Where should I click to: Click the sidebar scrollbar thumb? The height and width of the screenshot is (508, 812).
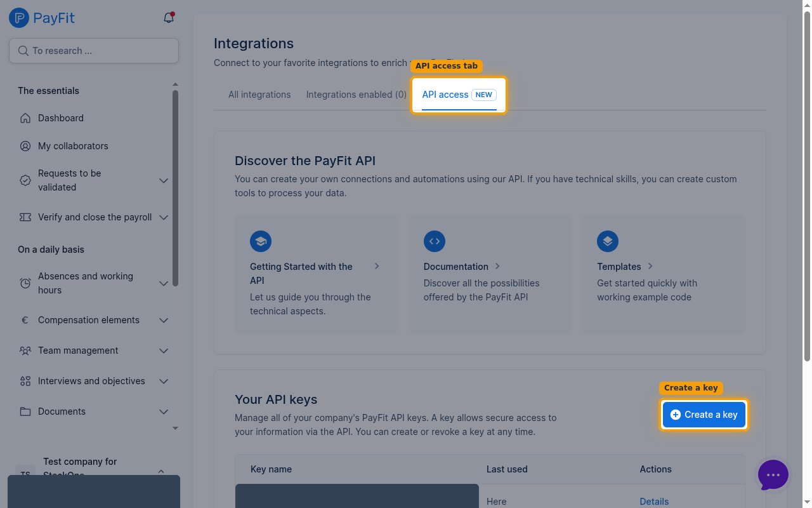(x=176, y=188)
